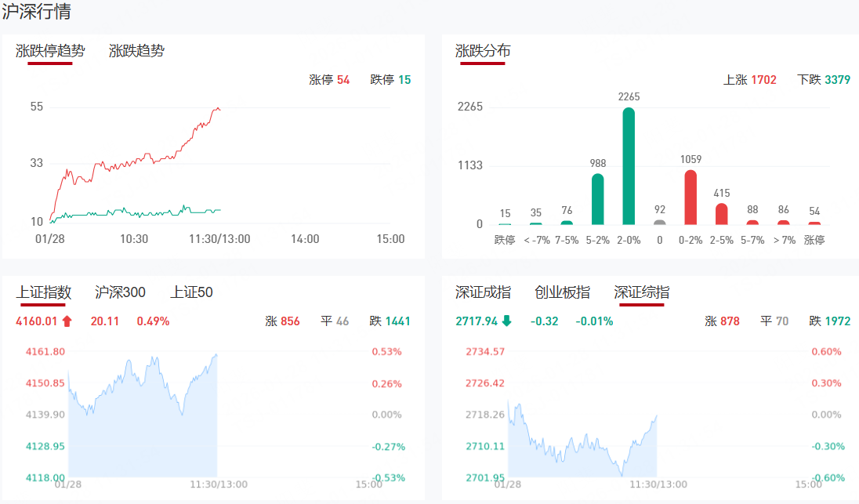Viewport: 859px width, 504px height.
Task: Open the 沪深300 index tab
Action: [x=120, y=292]
